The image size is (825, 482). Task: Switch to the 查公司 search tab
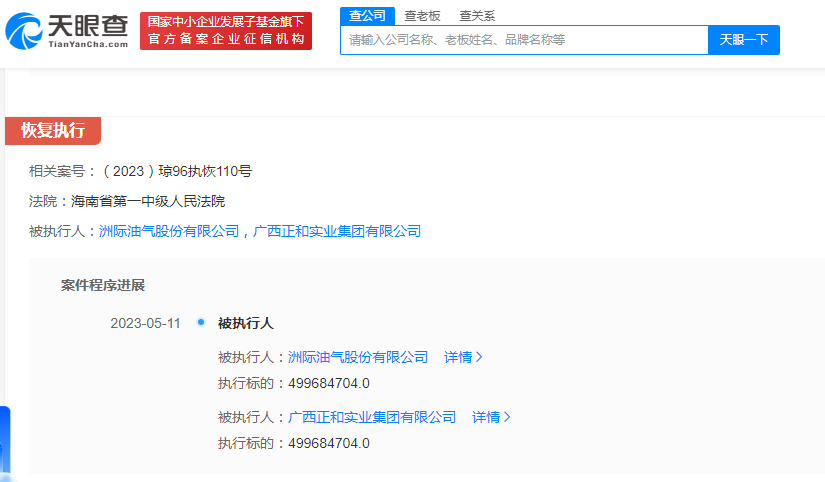click(366, 15)
